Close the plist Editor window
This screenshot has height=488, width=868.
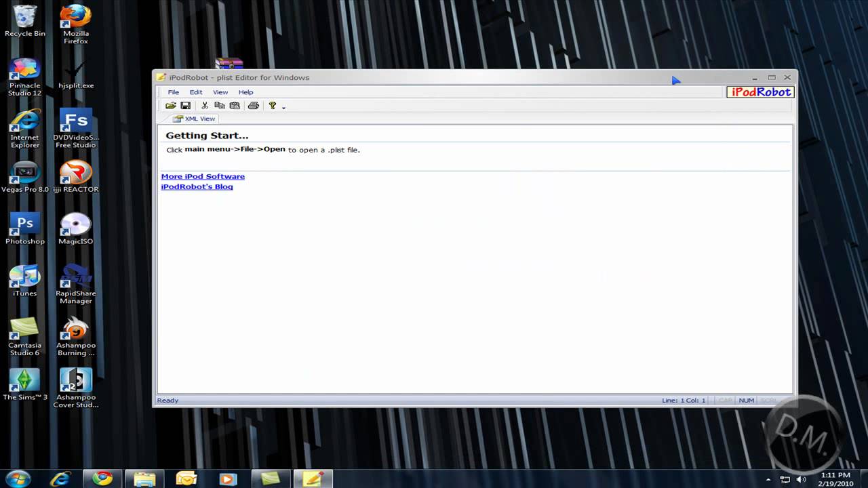click(x=787, y=77)
